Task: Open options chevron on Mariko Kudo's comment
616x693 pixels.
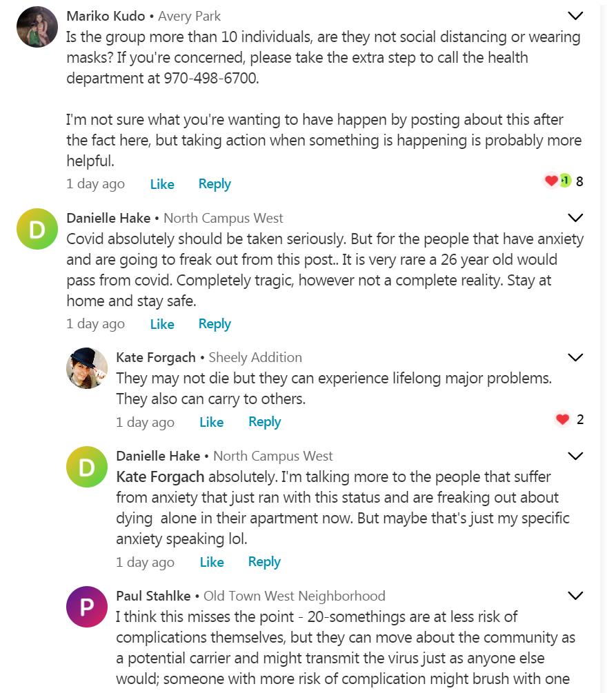Action: tap(575, 15)
